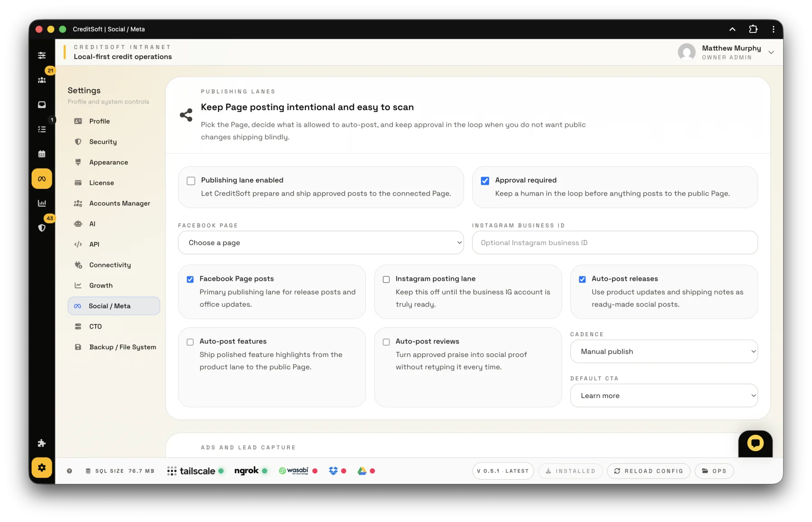Click the puzzle piece plugins icon
The width and height of the screenshot is (812, 522).
point(42,443)
